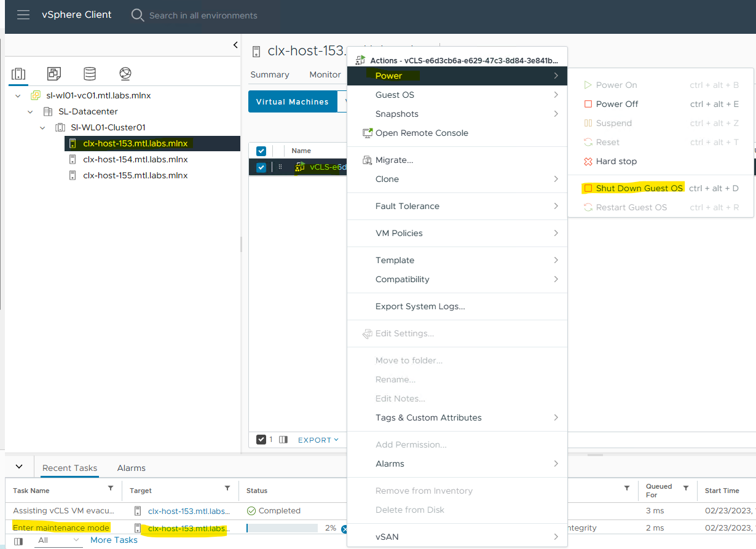Image resolution: width=756 pixels, height=549 pixels.
Task: Click the vCenter icon for sl-wl01-vc01
Action: click(36, 96)
